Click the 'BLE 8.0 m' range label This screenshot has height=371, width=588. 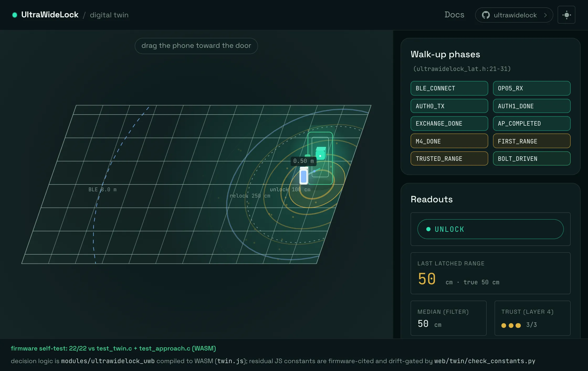(102, 189)
